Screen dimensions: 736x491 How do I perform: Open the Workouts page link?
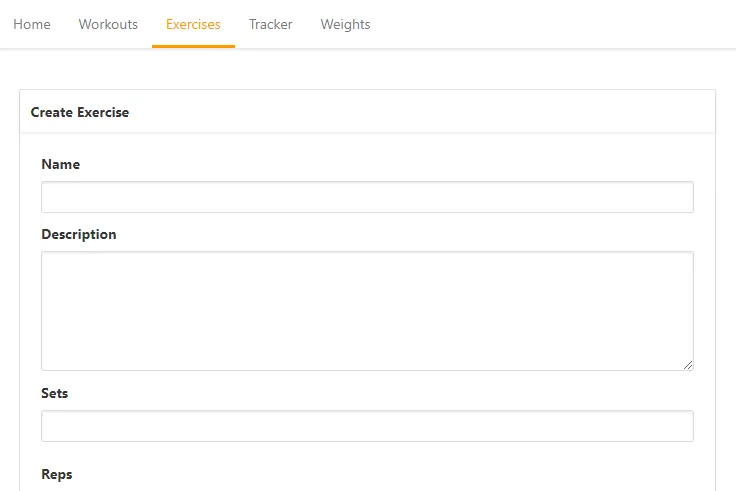pos(108,24)
